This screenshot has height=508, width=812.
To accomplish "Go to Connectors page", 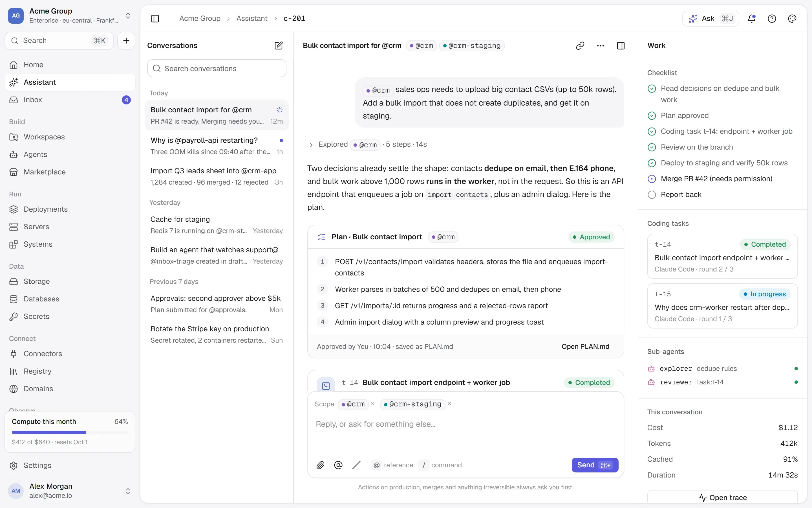I will 70,353.
